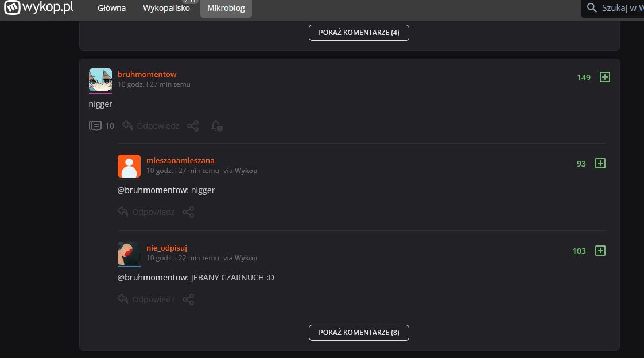
Task: Toggle the notification bell on bruhmomentow's post
Action: tap(216, 126)
